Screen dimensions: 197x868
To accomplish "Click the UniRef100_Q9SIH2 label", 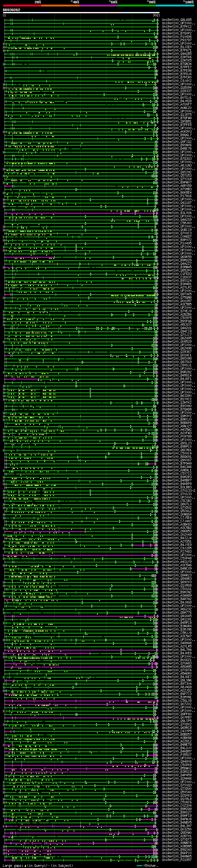I will click(x=177, y=172).
